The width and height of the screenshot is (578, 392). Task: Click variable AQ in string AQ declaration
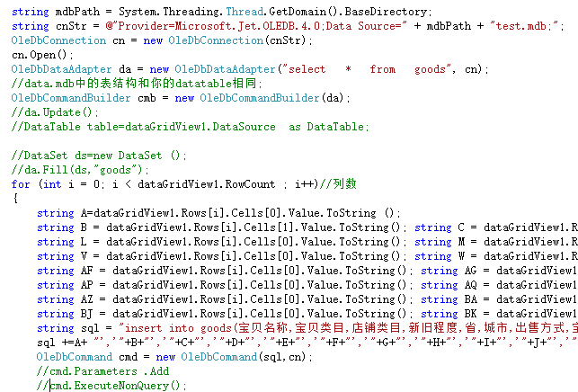click(471, 285)
